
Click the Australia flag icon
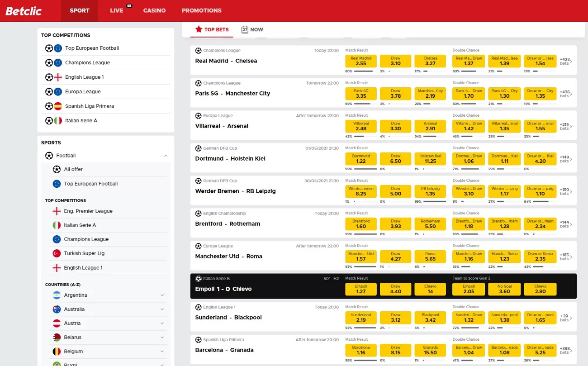[x=57, y=309]
